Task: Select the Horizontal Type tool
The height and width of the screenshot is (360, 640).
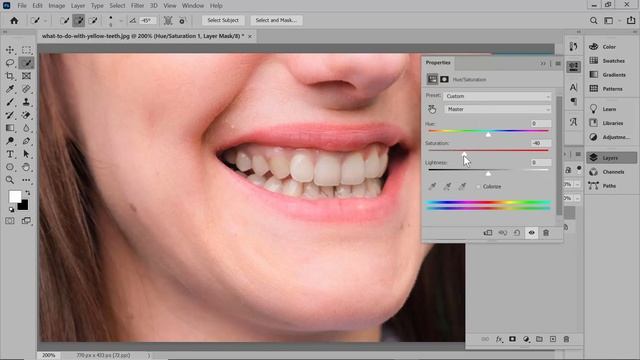Action: click(10, 154)
